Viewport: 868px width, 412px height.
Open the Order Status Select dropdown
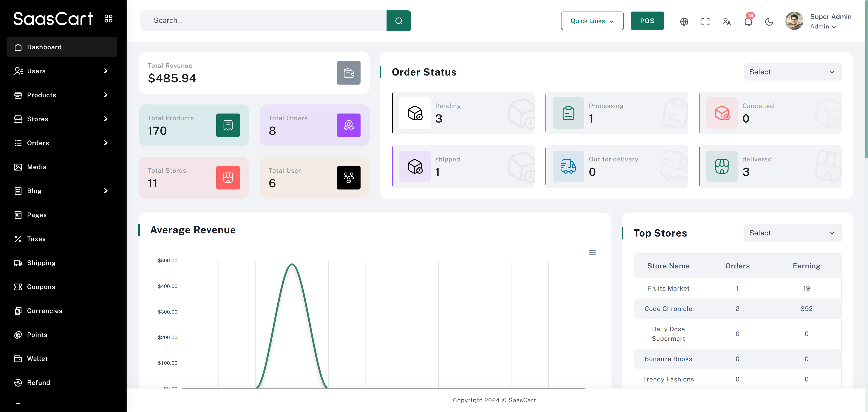(x=793, y=72)
